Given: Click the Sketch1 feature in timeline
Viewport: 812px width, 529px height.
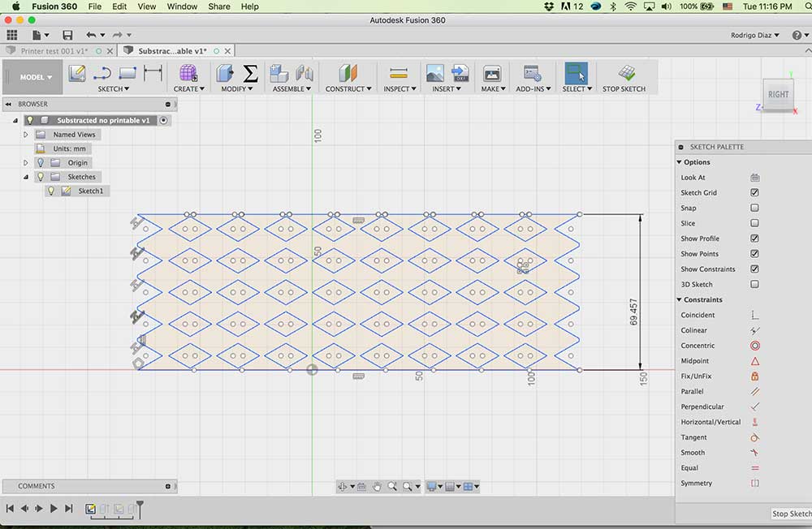Looking at the screenshot, I should click(x=90, y=509).
